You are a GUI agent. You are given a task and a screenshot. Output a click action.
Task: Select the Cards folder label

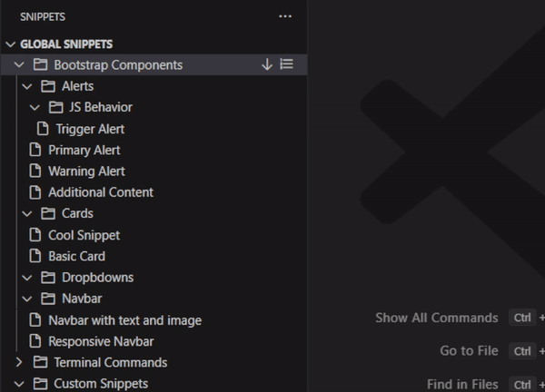(x=77, y=213)
